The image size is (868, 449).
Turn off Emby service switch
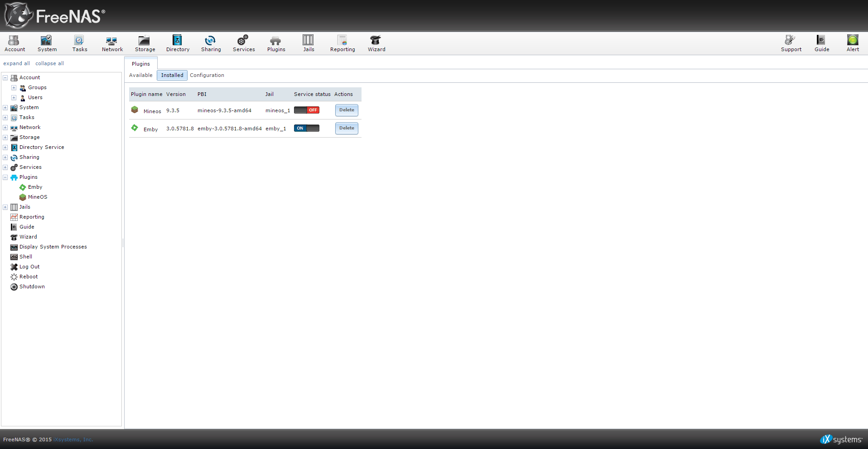click(x=307, y=128)
